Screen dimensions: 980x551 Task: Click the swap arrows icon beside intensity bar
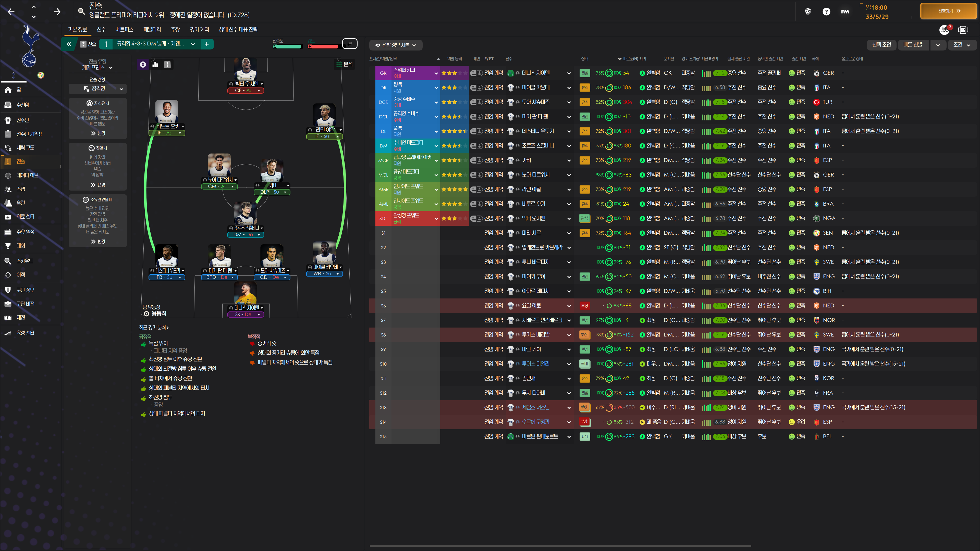coord(350,44)
